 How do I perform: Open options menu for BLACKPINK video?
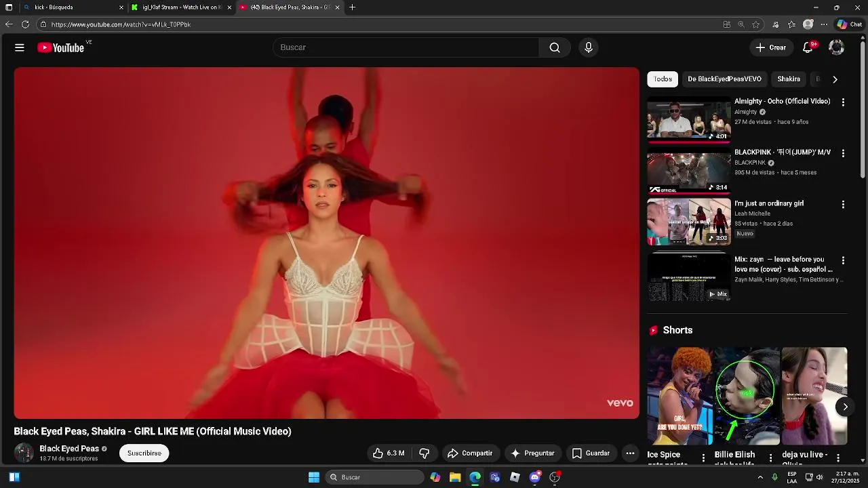(843, 153)
